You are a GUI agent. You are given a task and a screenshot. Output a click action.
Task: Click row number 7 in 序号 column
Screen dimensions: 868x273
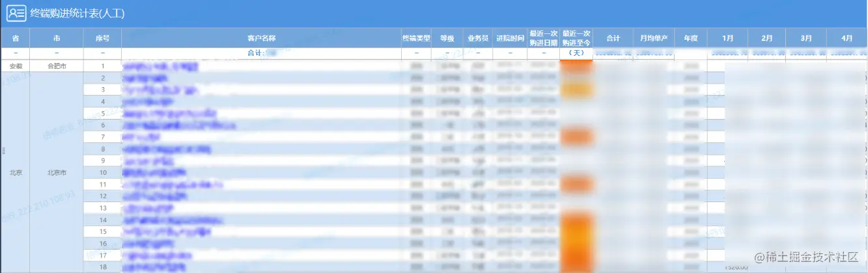(103, 137)
